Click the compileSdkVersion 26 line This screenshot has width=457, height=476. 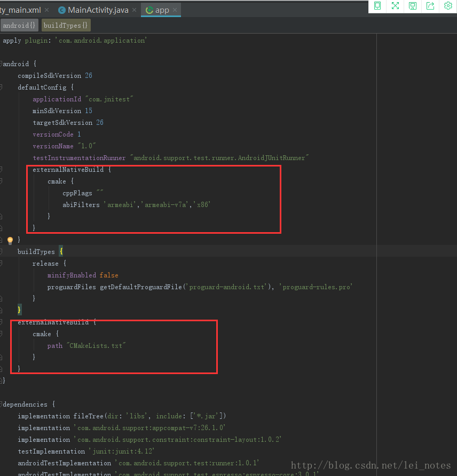coord(55,76)
